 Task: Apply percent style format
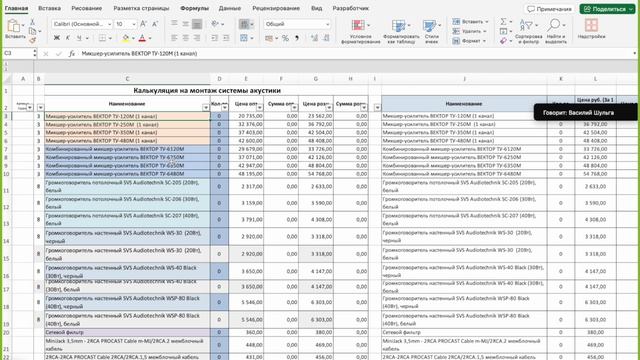pyautogui.click(x=285, y=38)
